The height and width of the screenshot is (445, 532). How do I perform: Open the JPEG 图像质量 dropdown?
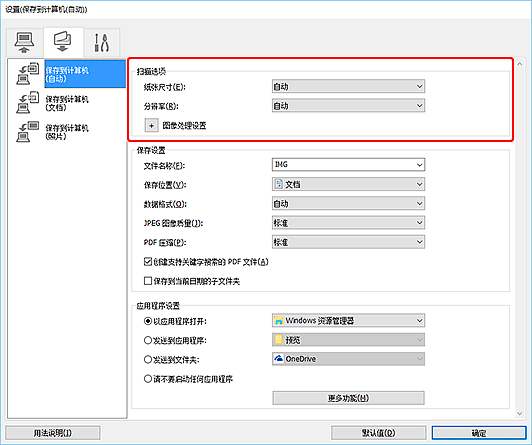pos(348,223)
